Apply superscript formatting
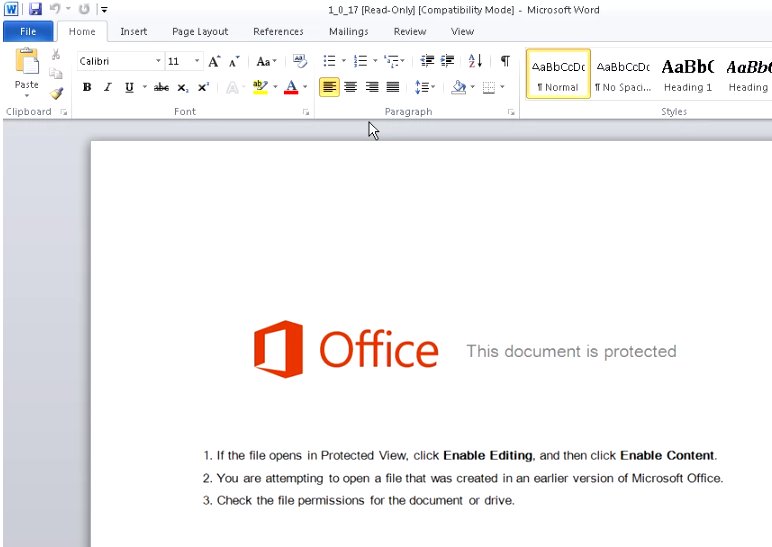 (x=203, y=88)
